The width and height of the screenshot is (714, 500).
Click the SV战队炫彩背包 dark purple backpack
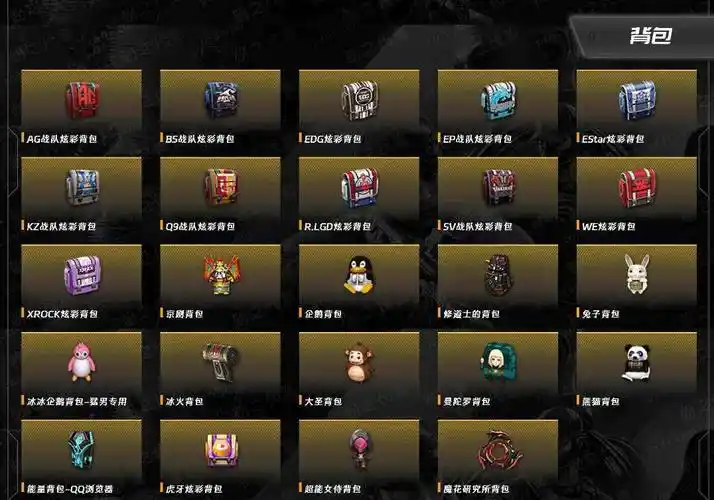tap(498, 187)
